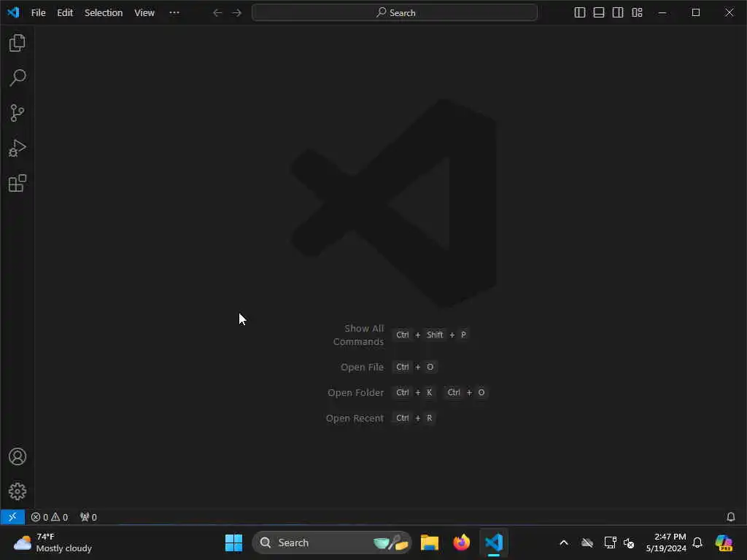
Task: Click the Windows taskbar Search box
Action: tap(332, 542)
